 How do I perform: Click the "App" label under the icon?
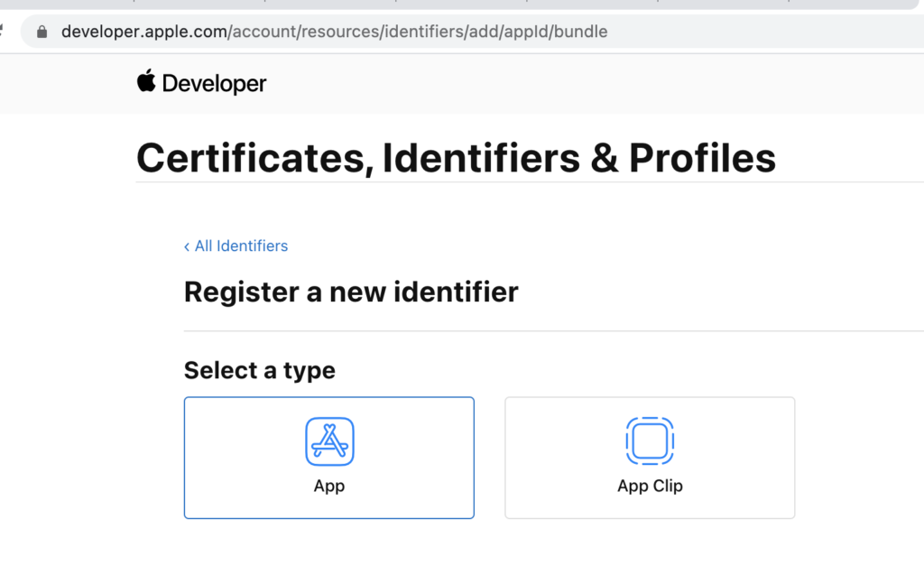point(329,487)
